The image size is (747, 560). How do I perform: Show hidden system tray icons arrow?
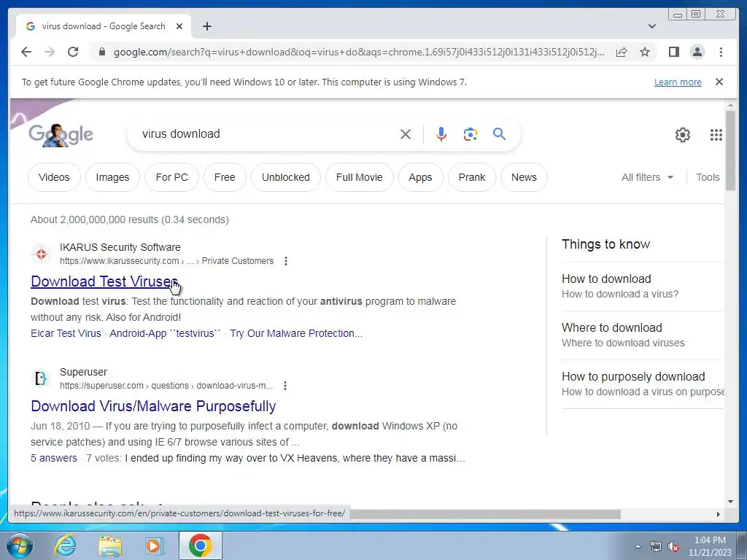(x=638, y=546)
